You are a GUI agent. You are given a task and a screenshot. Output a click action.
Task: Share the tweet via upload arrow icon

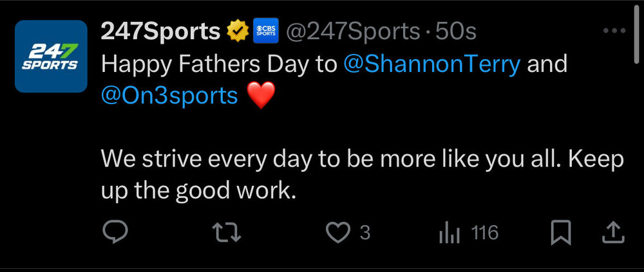coord(613,232)
